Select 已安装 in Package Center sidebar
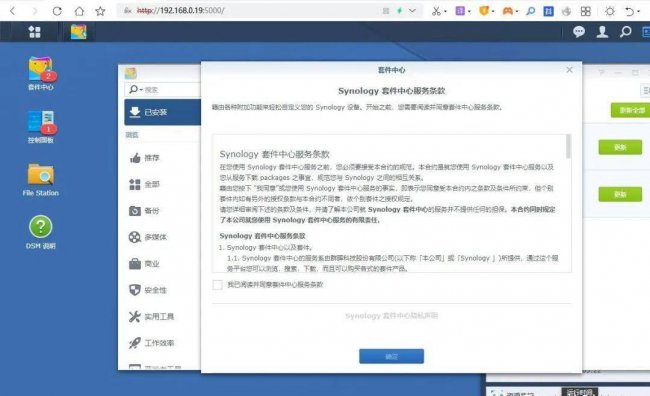The width and height of the screenshot is (650, 396). [162, 112]
